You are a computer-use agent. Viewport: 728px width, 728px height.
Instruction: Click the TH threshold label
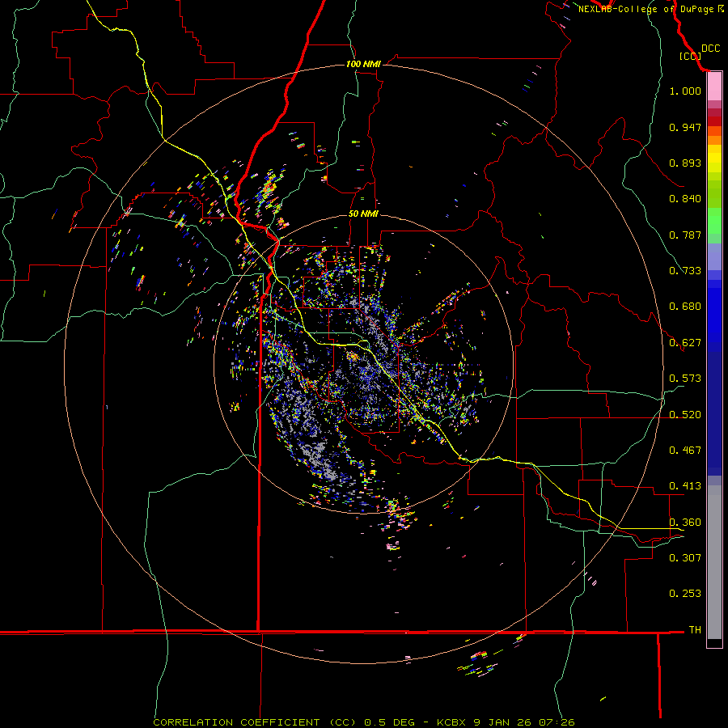tap(695, 630)
